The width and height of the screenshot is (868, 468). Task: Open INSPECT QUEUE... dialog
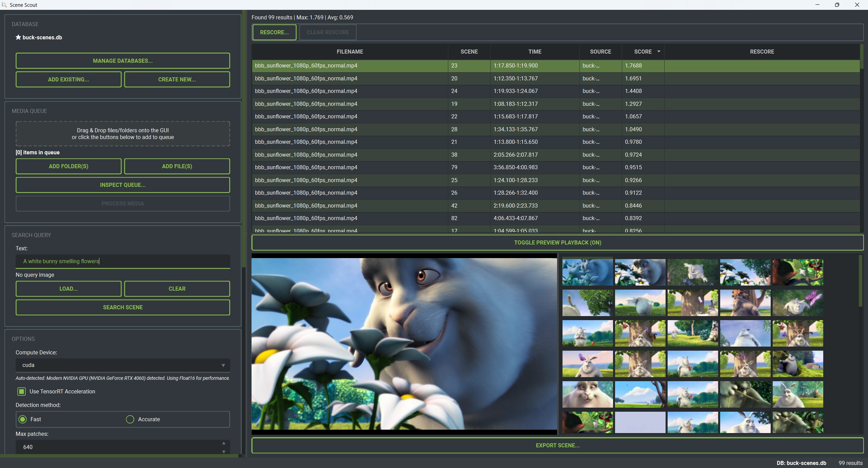pos(123,185)
